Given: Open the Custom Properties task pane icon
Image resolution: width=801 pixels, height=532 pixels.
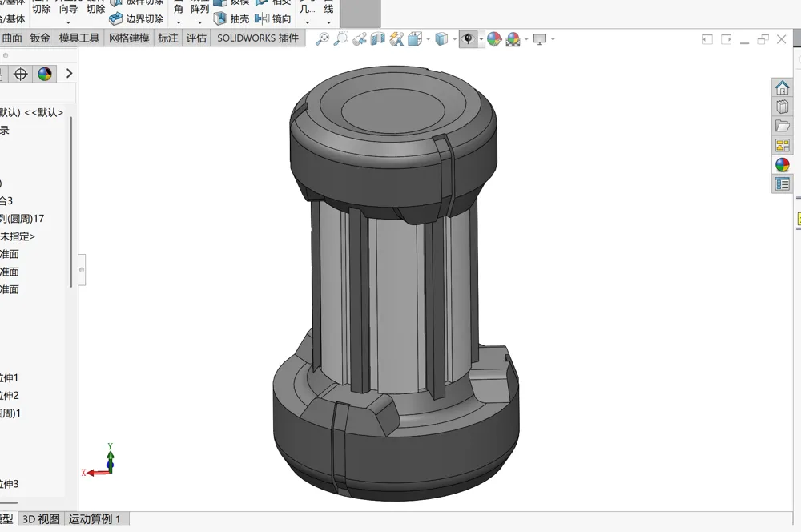Looking at the screenshot, I should click(x=782, y=184).
